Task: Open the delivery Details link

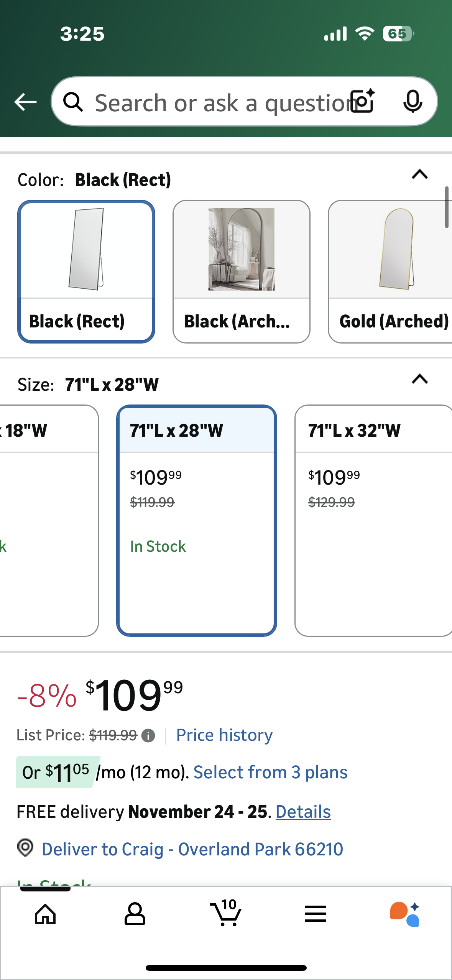Action: coord(303,812)
